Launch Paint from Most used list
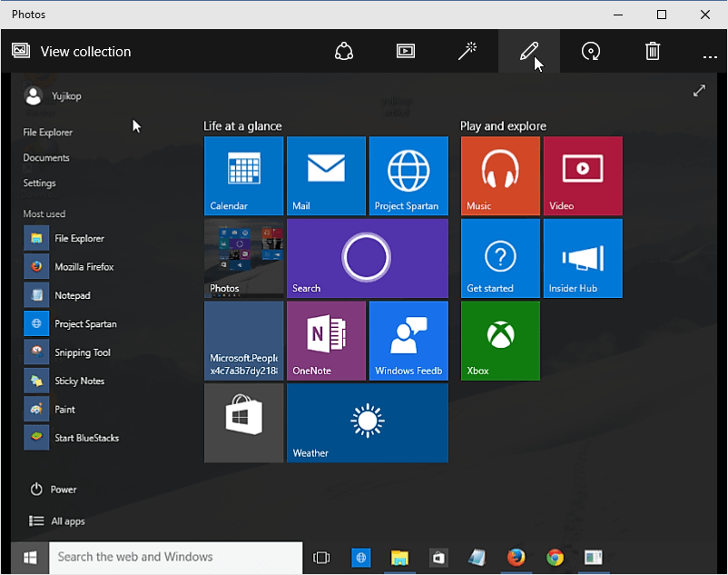This screenshot has height=575, width=728. (x=49, y=409)
